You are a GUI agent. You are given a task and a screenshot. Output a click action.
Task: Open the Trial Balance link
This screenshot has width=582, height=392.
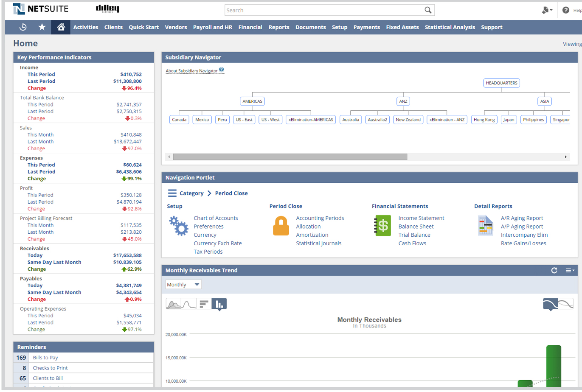414,235
